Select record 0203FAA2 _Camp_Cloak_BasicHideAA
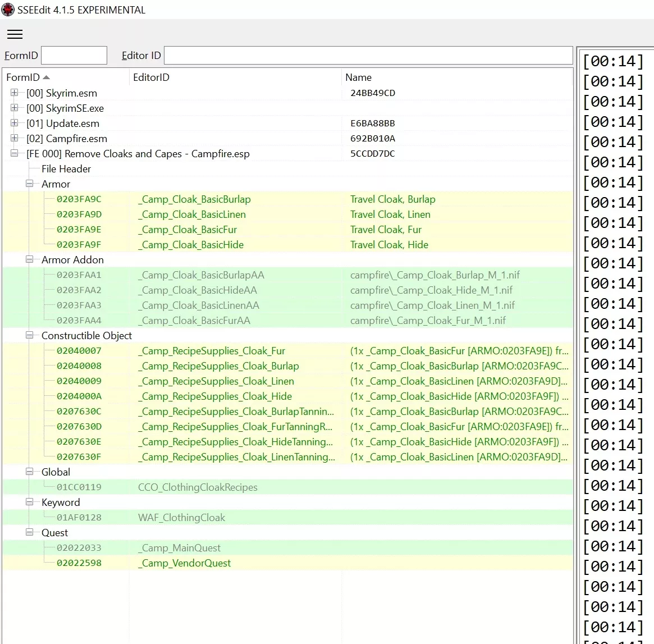The width and height of the screenshot is (654, 644). (288, 290)
